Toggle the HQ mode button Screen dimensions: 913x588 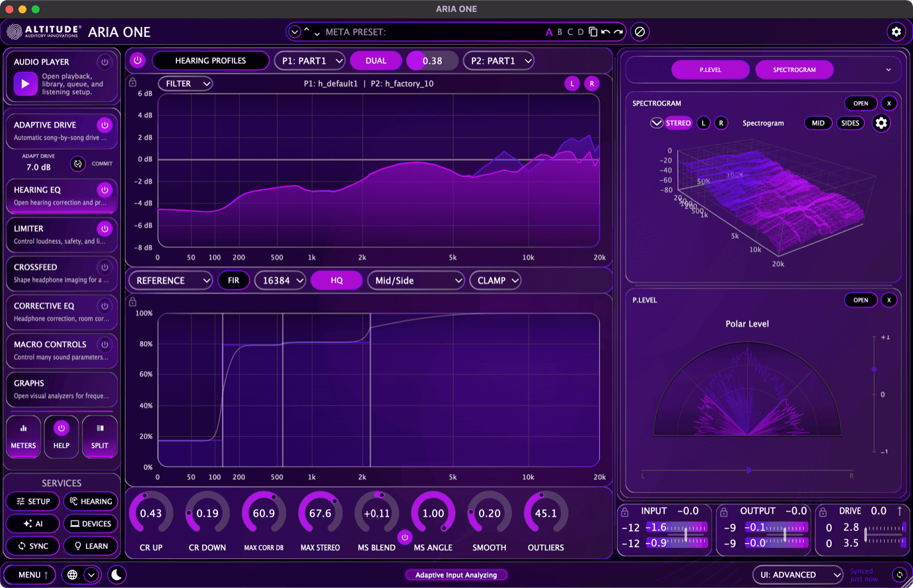coord(337,281)
